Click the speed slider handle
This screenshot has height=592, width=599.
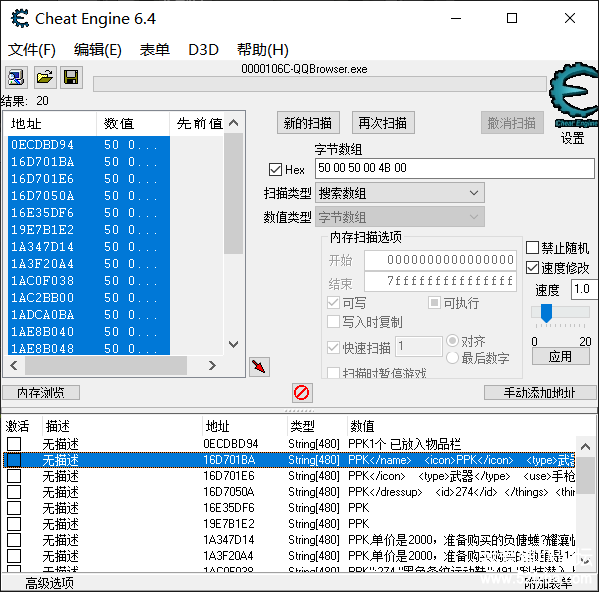[x=546, y=313]
